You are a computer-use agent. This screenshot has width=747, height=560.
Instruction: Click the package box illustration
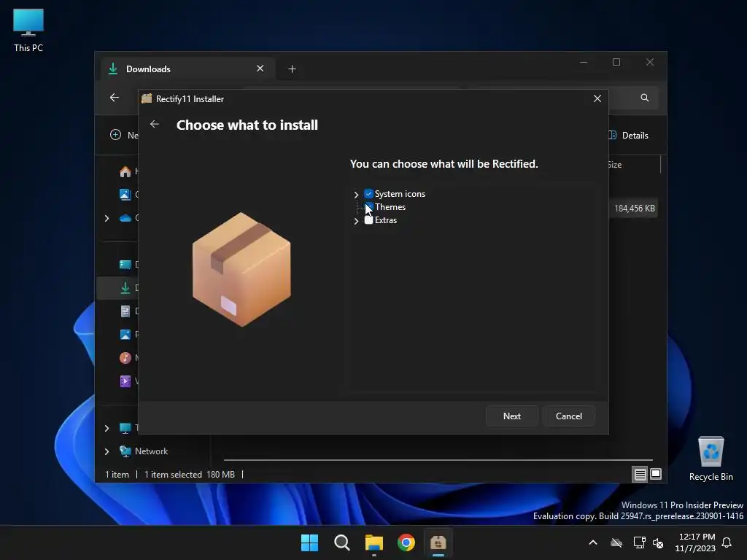coord(241,270)
